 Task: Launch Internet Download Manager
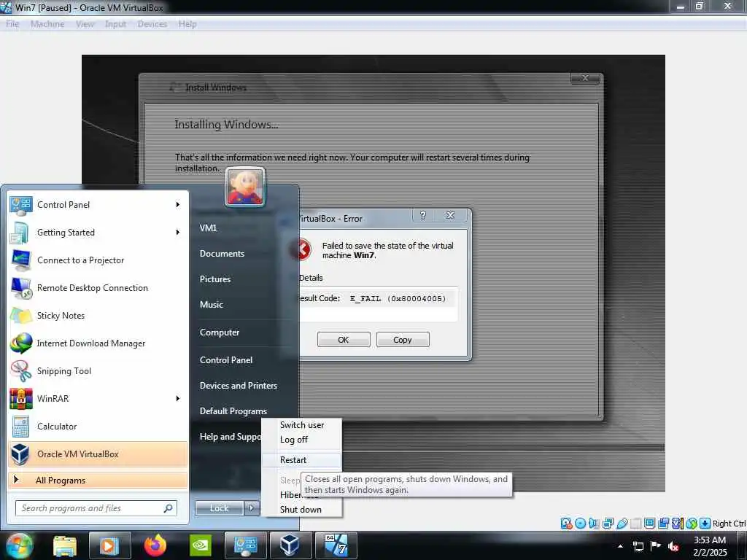tap(98, 343)
